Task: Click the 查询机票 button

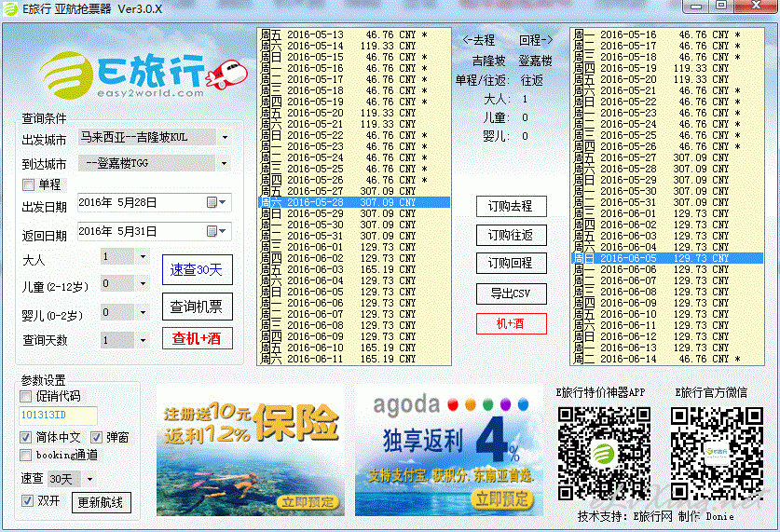Action: tap(197, 307)
